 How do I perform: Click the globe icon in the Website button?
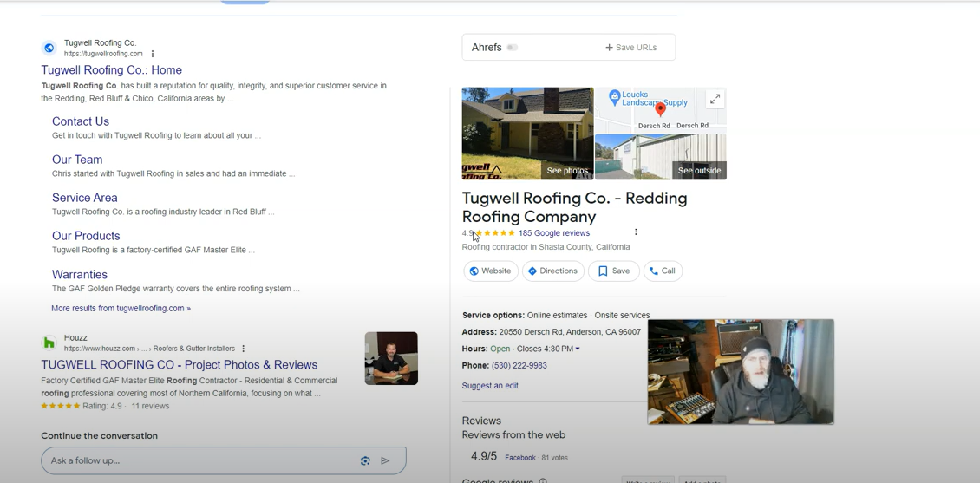coord(474,271)
